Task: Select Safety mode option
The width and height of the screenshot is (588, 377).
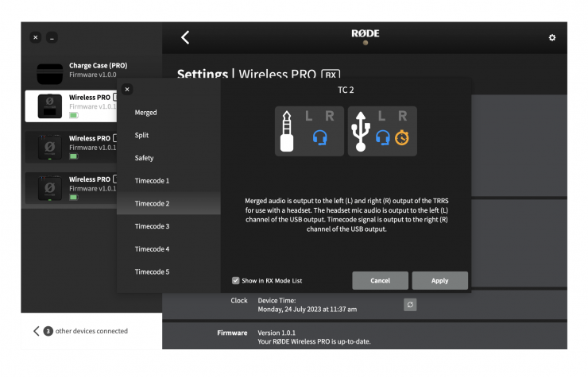Action: point(144,158)
